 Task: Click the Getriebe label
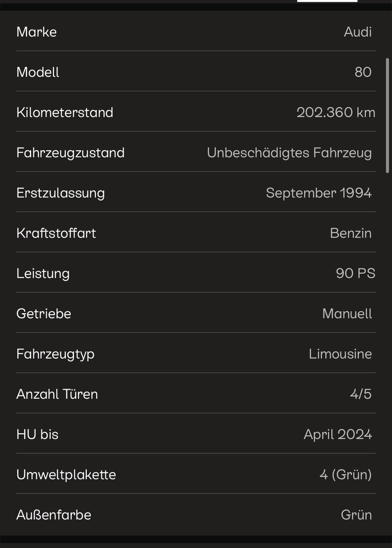click(44, 314)
